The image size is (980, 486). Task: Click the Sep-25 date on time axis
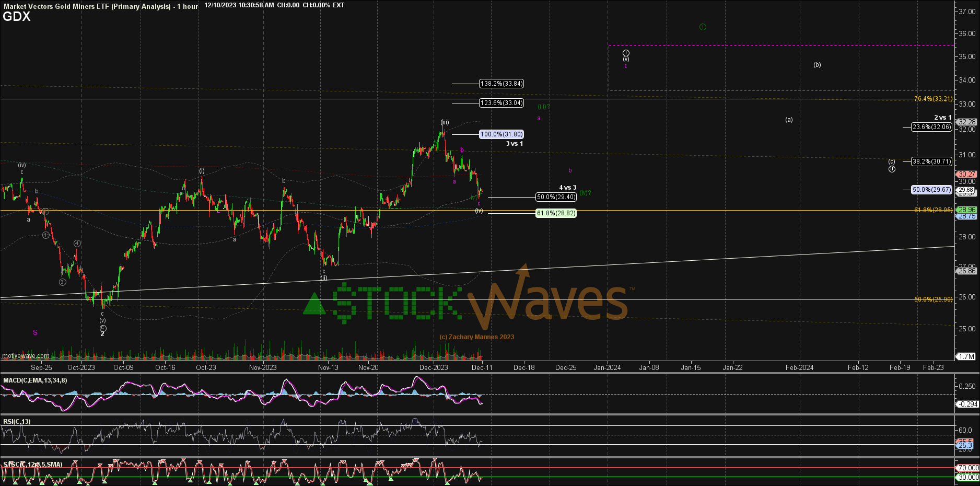pos(41,367)
